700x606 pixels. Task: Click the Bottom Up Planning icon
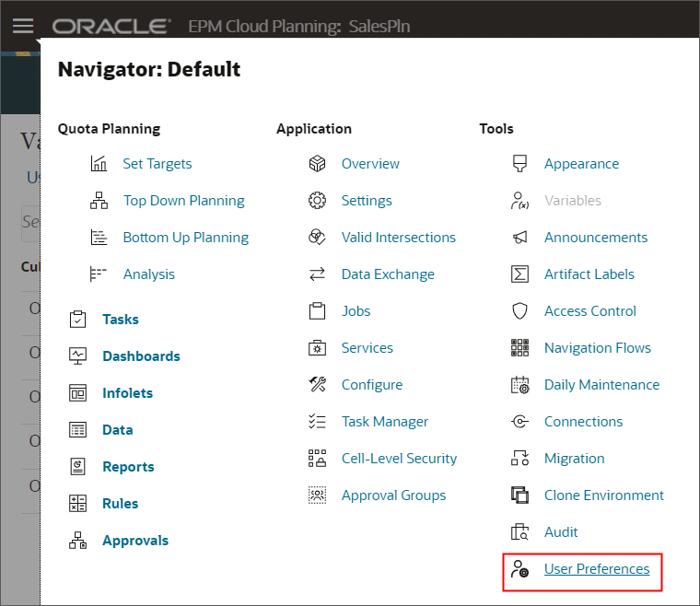click(99, 238)
